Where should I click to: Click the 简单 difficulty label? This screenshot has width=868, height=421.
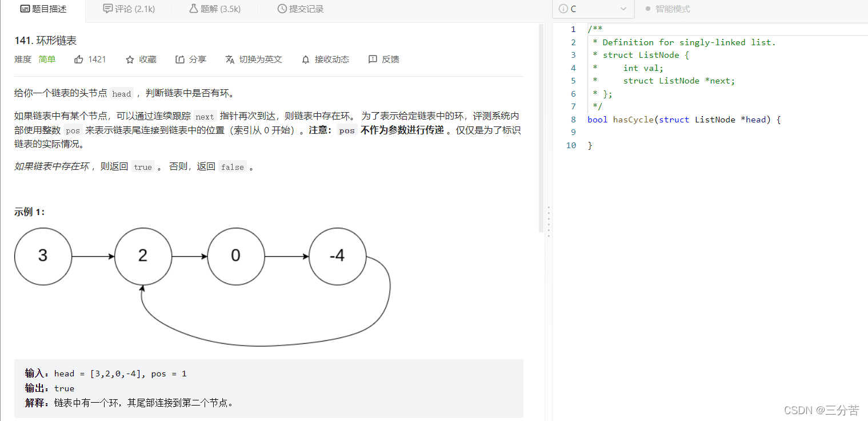(47, 59)
